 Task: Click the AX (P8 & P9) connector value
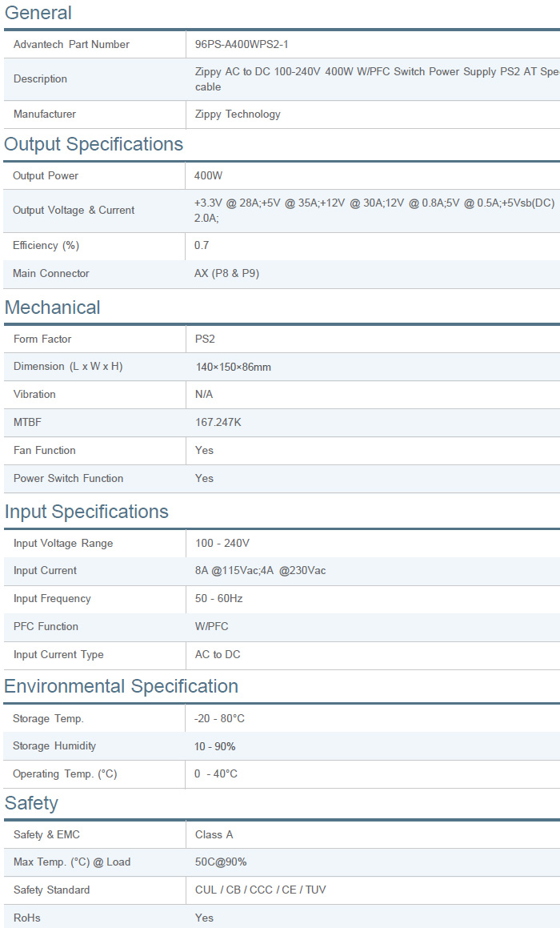(x=226, y=273)
